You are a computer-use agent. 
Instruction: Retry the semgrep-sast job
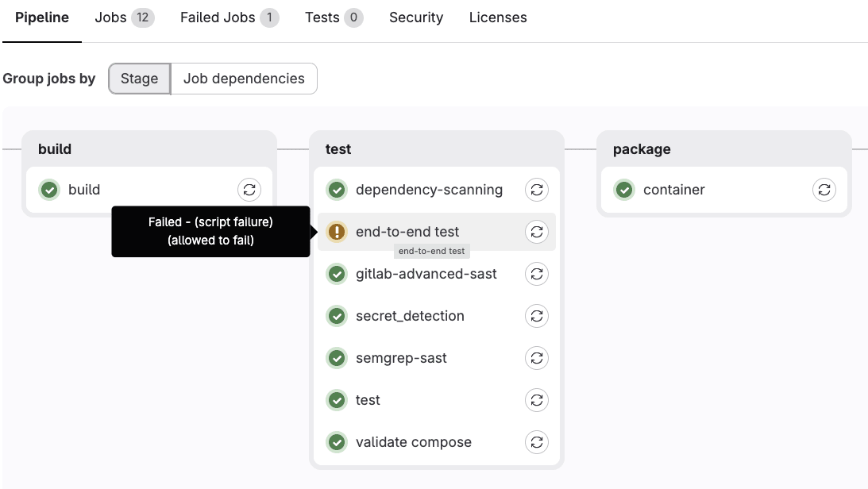(536, 358)
